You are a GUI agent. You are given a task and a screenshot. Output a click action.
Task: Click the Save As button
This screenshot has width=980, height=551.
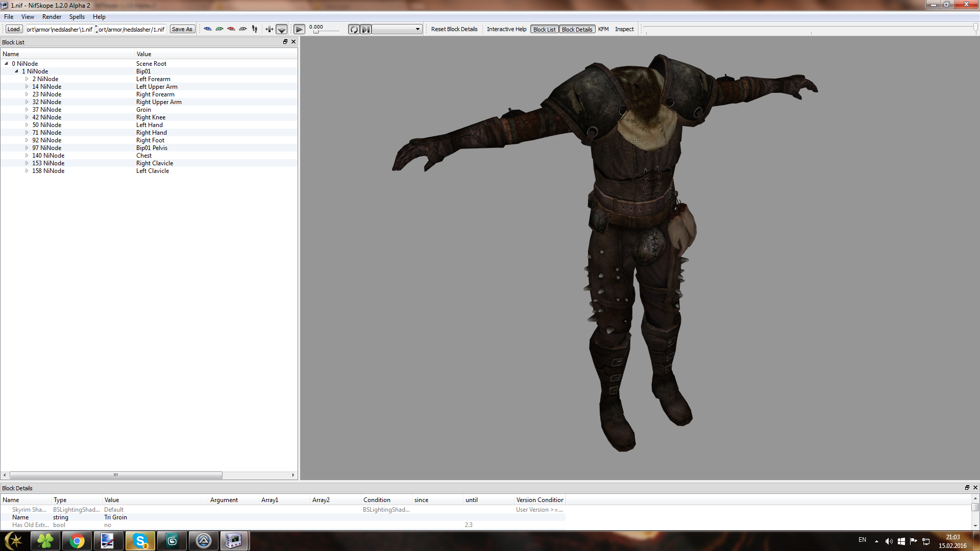(x=182, y=29)
